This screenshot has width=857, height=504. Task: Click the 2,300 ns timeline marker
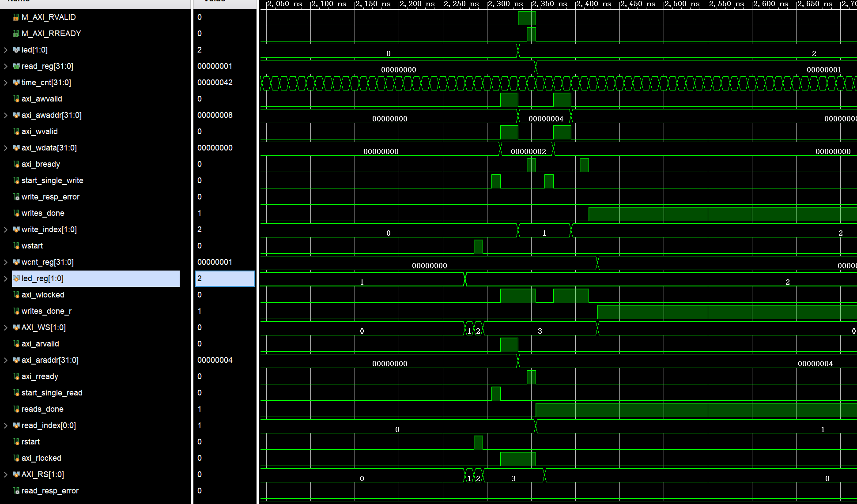coord(505,4)
